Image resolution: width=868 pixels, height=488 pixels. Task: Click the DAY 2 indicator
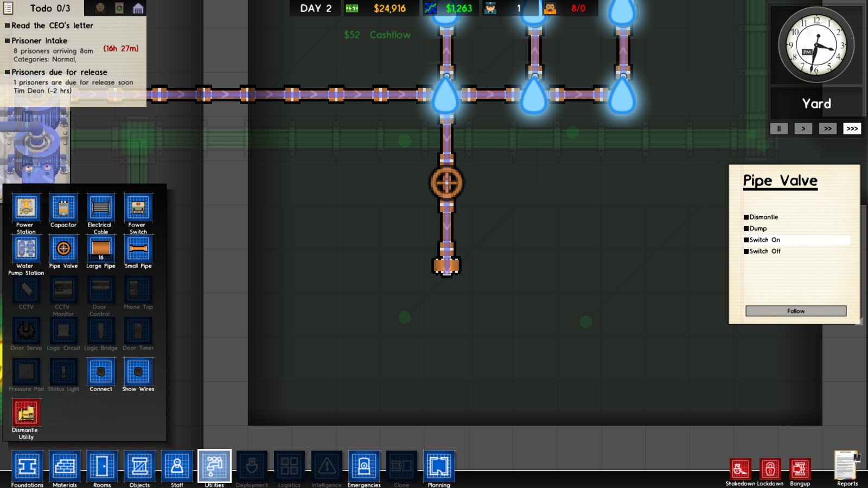316,8
